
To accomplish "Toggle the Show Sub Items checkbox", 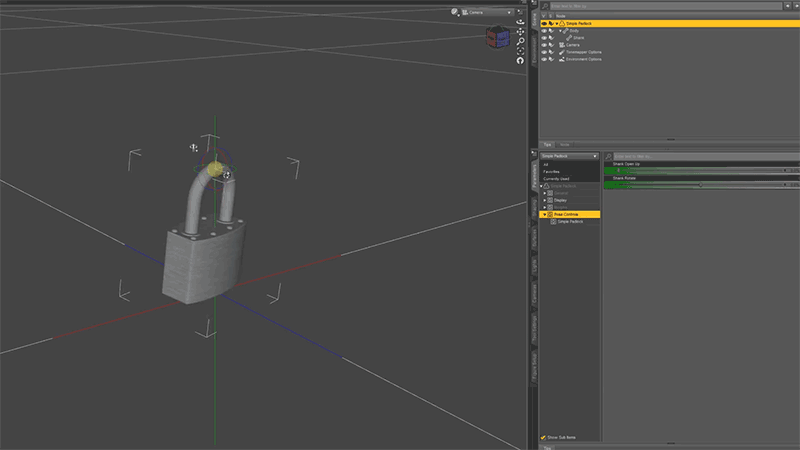I will pos(543,438).
